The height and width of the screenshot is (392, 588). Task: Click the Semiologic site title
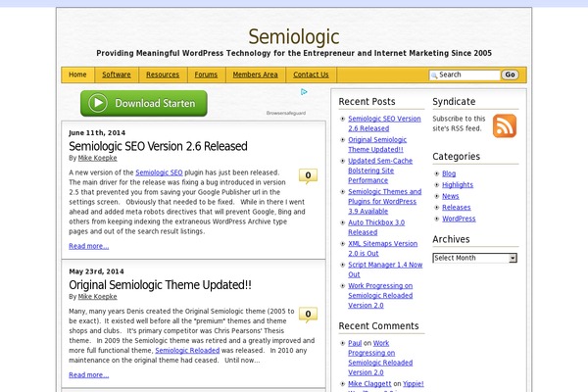coord(294,36)
